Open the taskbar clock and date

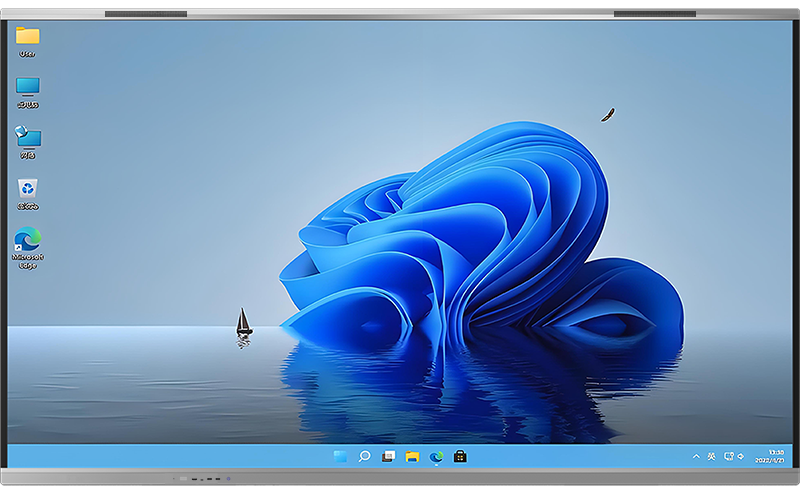(770, 456)
